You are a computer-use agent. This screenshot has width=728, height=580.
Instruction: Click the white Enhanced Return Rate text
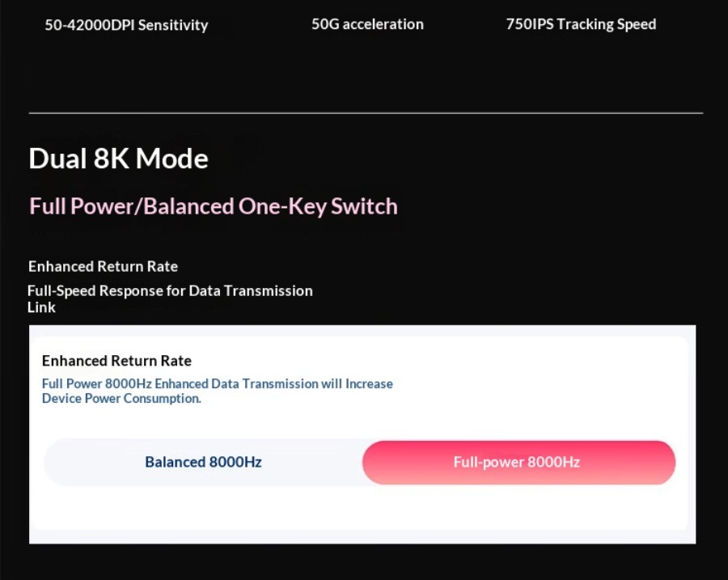coord(103,266)
